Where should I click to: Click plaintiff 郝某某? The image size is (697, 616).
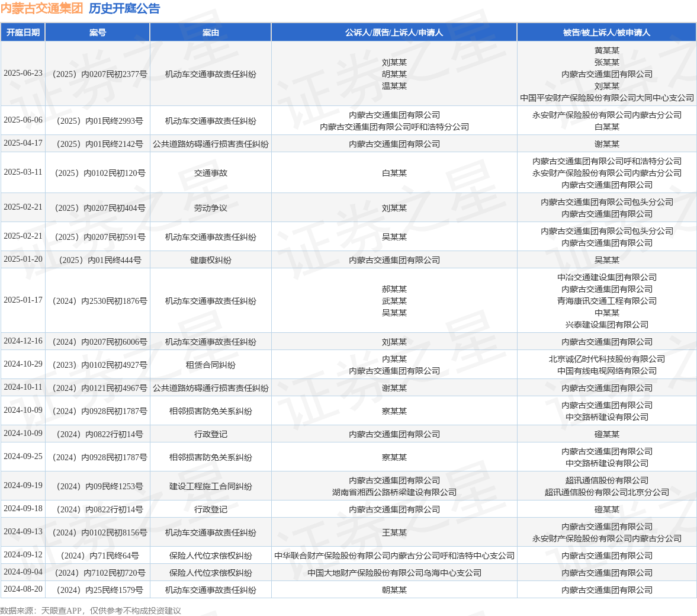pyautogui.click(x=394, y=289)
